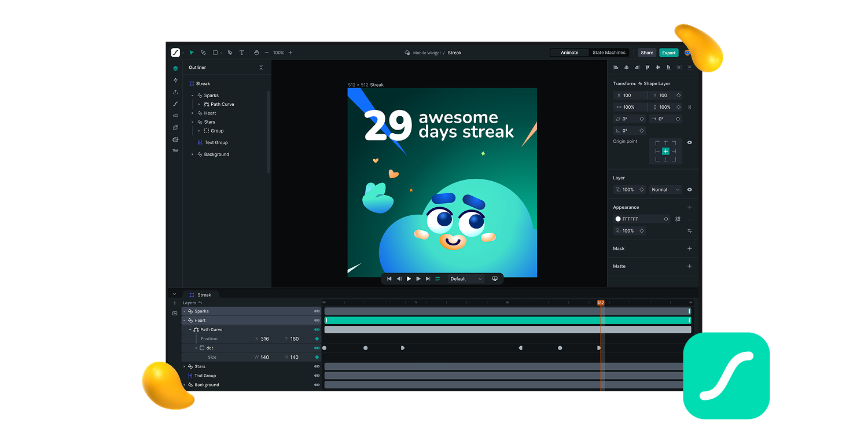Select the Pen tool
The width and height of the screenshot is (868, 434).
230,53
